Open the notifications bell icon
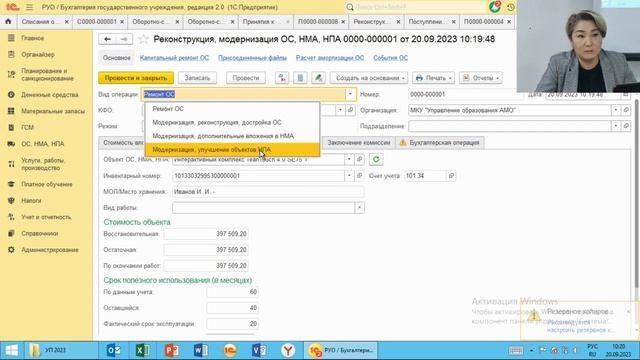This screenshot has height=360, width=640. pos(495,7)
